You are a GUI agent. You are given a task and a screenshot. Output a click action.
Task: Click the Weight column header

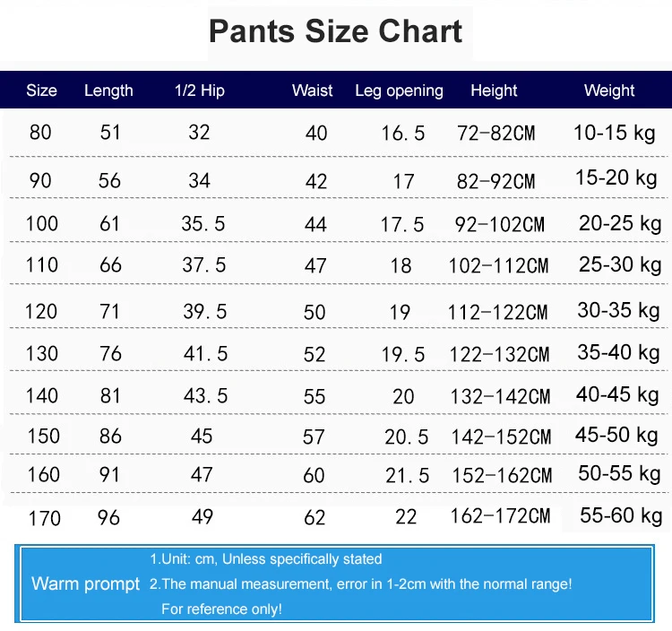(x=609, y=91)
